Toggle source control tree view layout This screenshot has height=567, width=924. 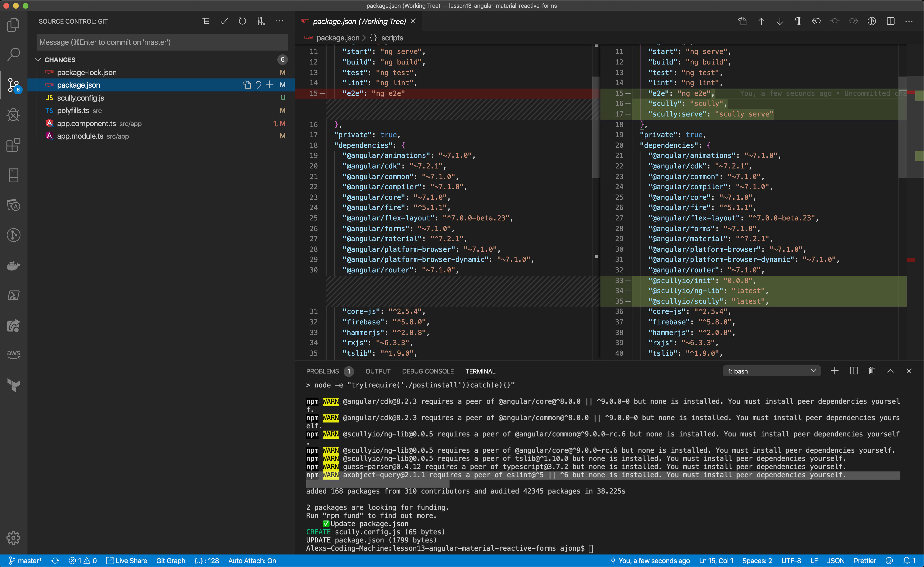pyautogui.click(x=206, y=21)
